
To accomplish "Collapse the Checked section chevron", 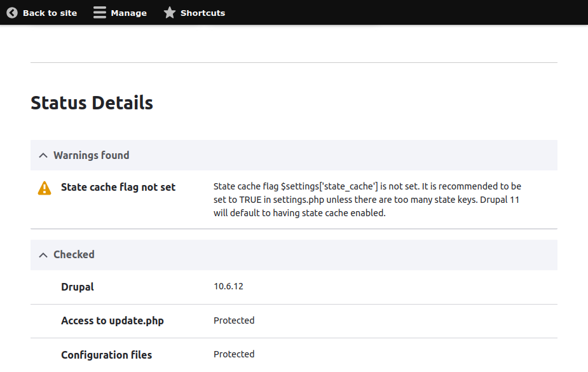I will (43, 256).
